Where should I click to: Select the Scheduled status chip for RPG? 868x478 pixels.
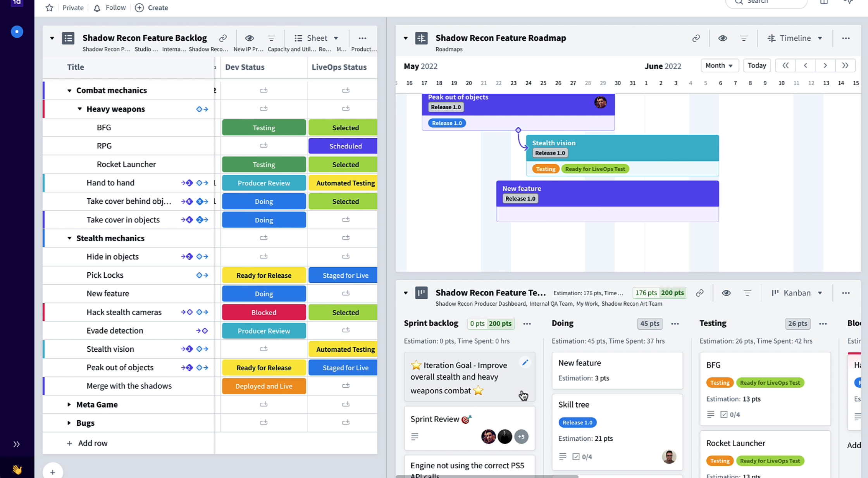click(343, 146)
